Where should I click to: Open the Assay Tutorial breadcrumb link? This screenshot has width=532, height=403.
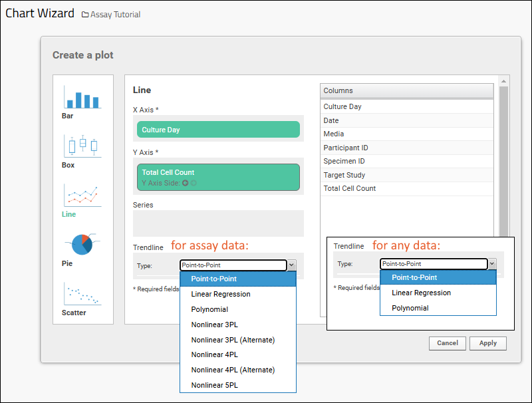(x=115, y=15)
